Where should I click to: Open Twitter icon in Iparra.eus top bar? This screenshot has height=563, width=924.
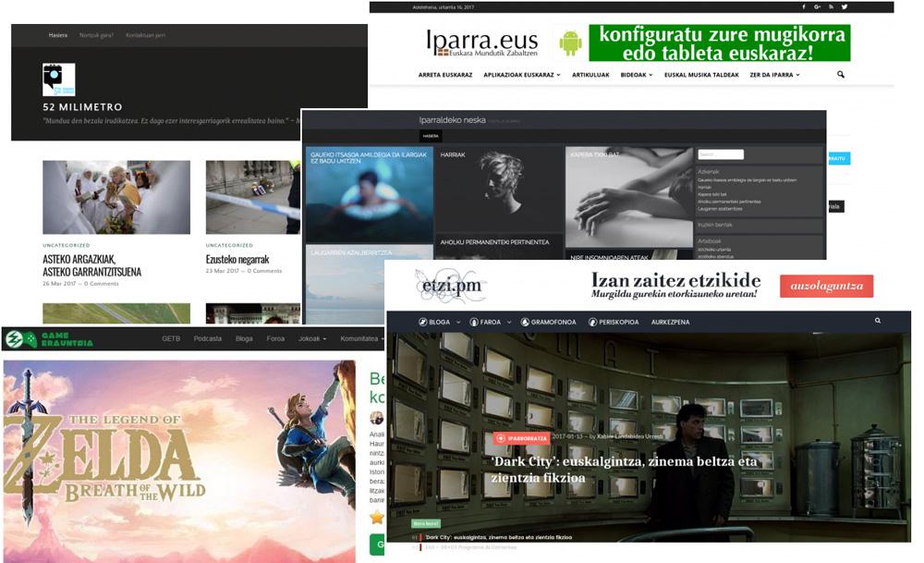(x=845, y=6)
